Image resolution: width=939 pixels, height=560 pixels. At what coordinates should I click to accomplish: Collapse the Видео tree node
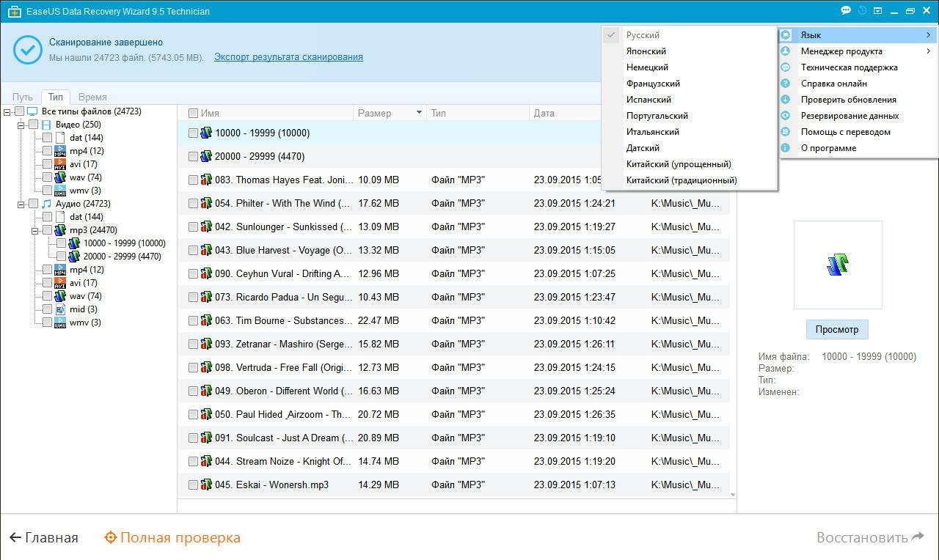[21, 125]
